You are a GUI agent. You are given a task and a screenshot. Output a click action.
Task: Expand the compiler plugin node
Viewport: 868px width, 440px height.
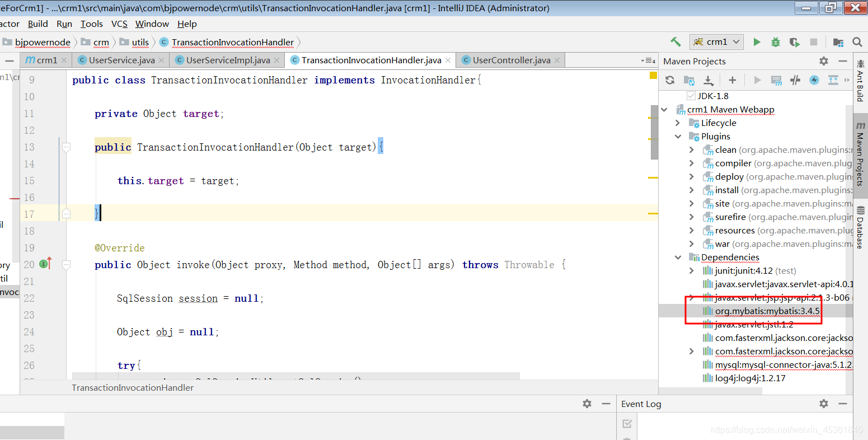[x=692, y=163]
